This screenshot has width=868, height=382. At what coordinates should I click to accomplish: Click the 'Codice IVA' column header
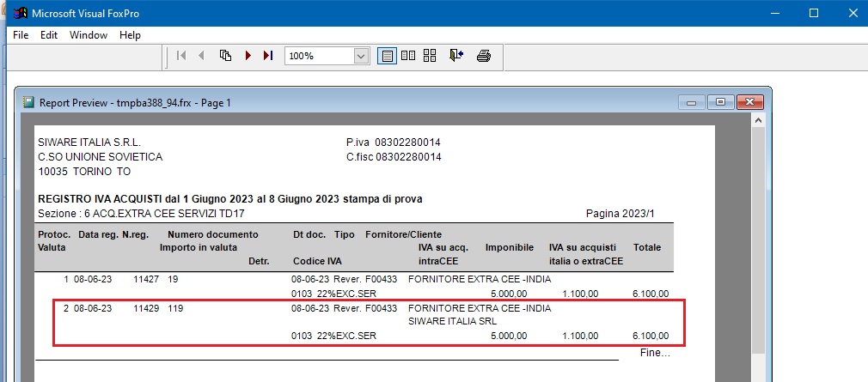point(317,261)
